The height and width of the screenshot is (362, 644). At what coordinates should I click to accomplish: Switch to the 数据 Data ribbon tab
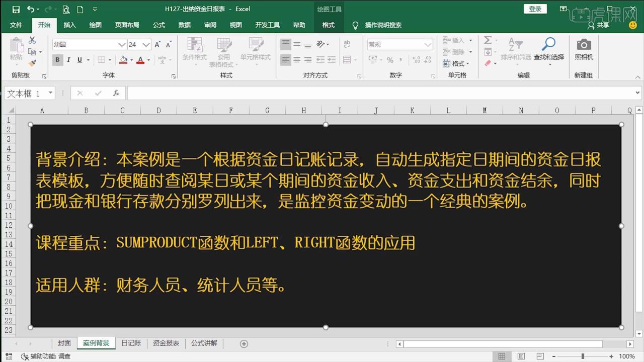pos(184,25)
